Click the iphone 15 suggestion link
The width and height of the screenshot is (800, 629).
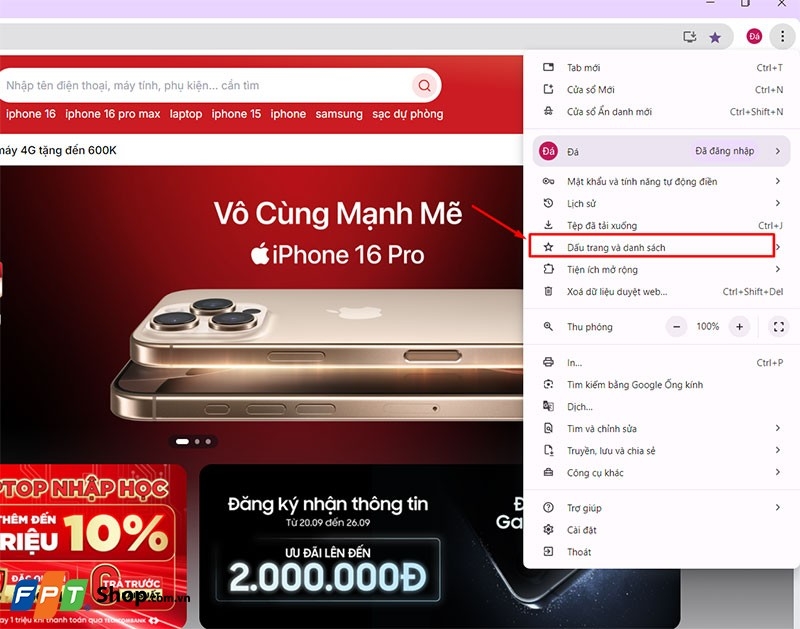click(x=236, y=114)
